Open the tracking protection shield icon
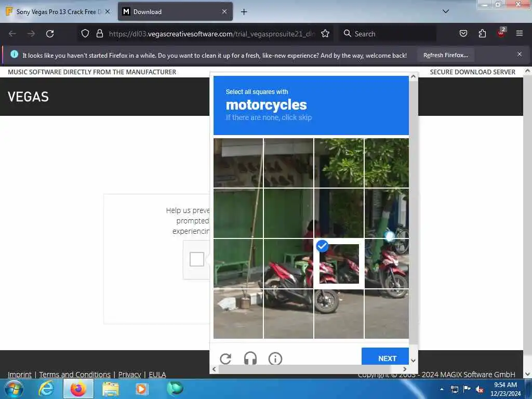532x399 pixels. click(85, 33)
